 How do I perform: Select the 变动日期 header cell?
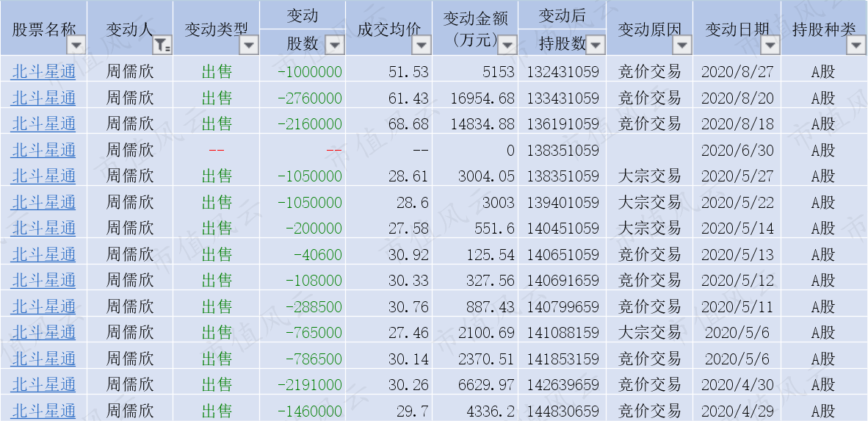(x=737, y=28)
